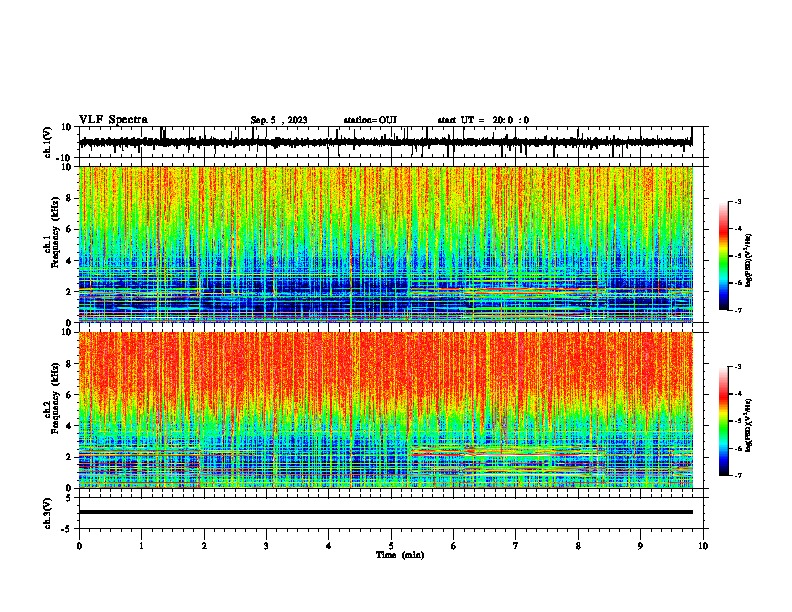This screenshot has width=792, height=612.
Task: Click the ch.2 spectrogram color scale bar
Action: point(723,421)
